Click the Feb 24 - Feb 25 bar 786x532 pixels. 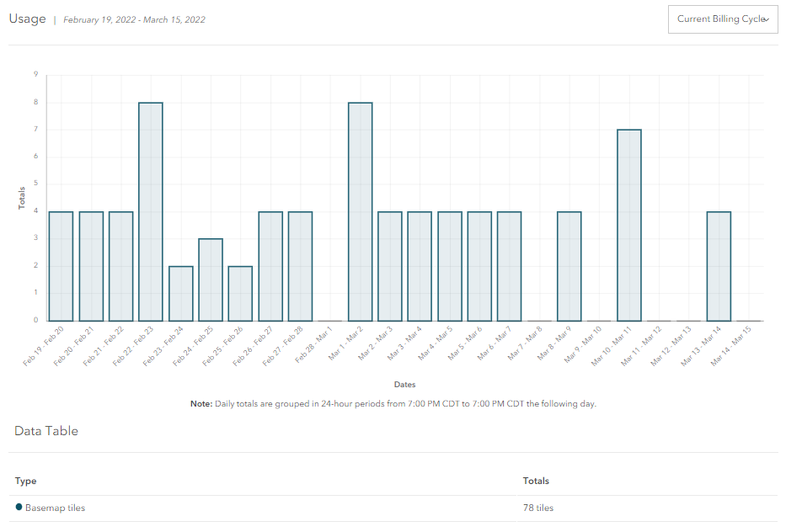point(211,279)
